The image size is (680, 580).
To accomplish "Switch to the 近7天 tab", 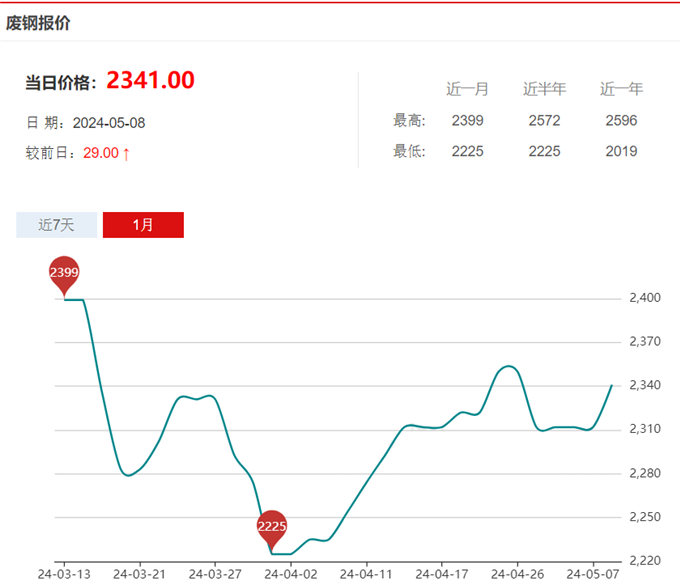I will coord(57,225).
